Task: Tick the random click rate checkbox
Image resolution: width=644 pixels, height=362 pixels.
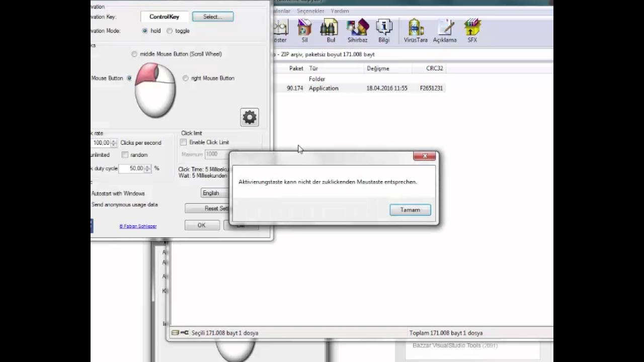Action: point(125,155)
